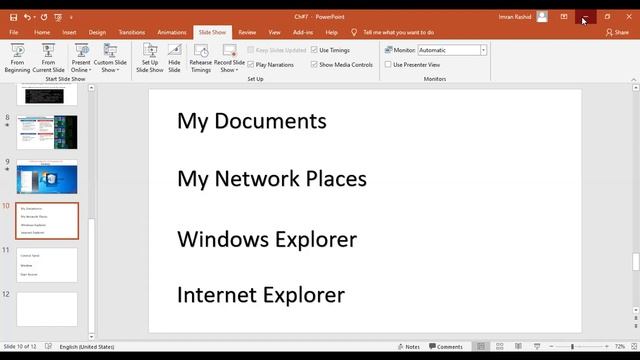Switch to Normal view icon

(481, 347)
